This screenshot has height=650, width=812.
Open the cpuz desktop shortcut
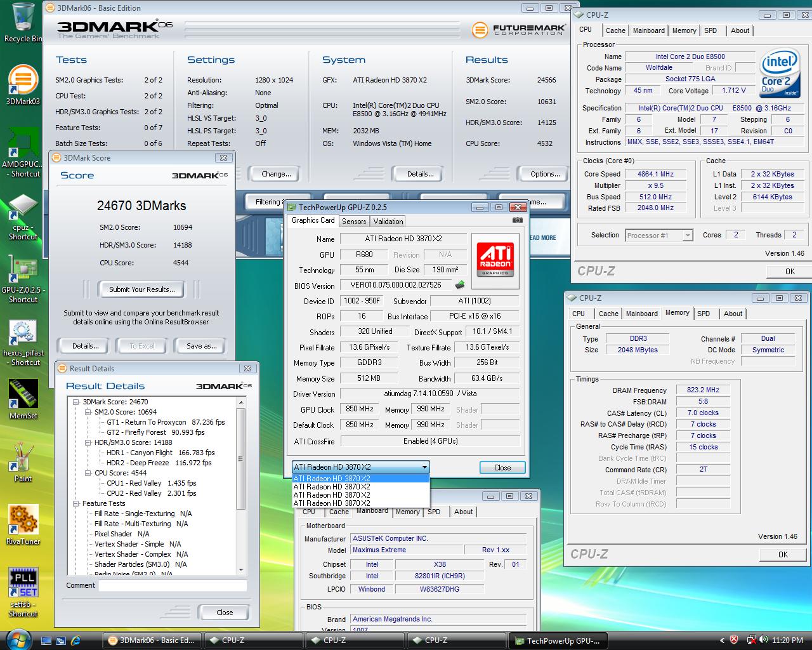[23, 216]
